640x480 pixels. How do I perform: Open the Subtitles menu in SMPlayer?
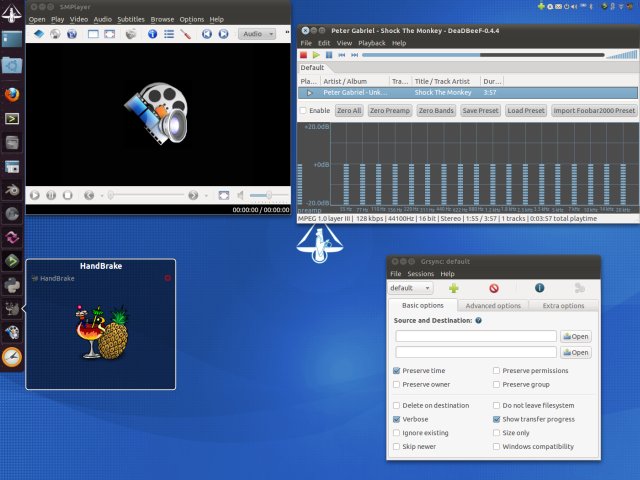pyautogui.click(x=131, y=19)
